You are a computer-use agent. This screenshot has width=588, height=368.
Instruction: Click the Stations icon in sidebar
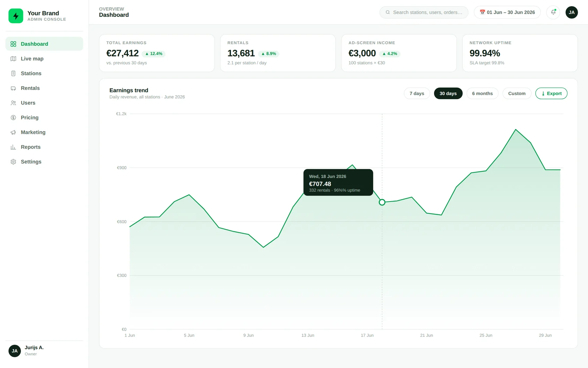pyautogui.click(x=13, y=73)
